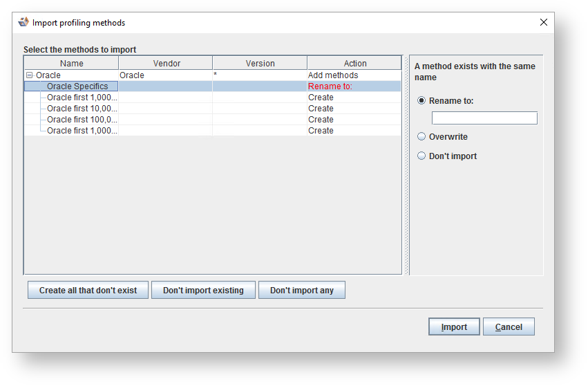The image size is (588, 386).
Task: Click Create action for Oracle first 100,0...
Action: tap(354, 120)
